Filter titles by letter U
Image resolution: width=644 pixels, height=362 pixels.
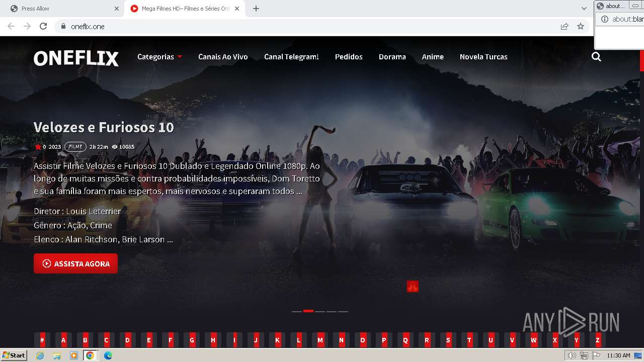pyautogui.click(x=491, y=340)
